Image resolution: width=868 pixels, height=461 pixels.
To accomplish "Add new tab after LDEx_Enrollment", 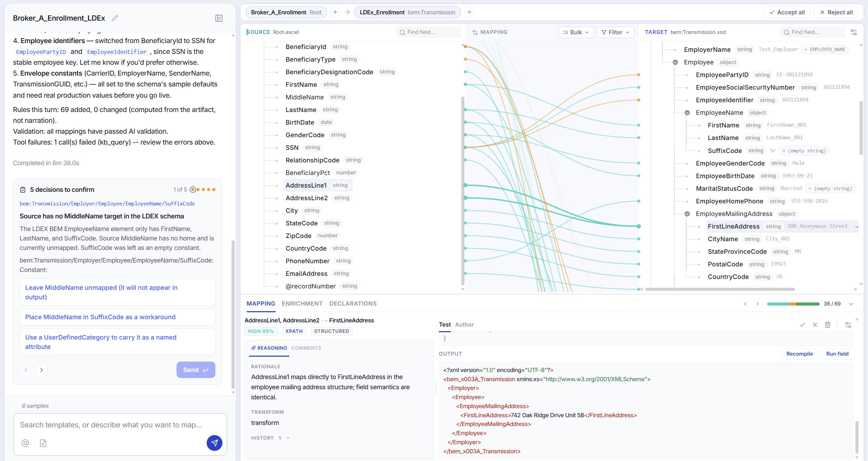I will [469, 12].
